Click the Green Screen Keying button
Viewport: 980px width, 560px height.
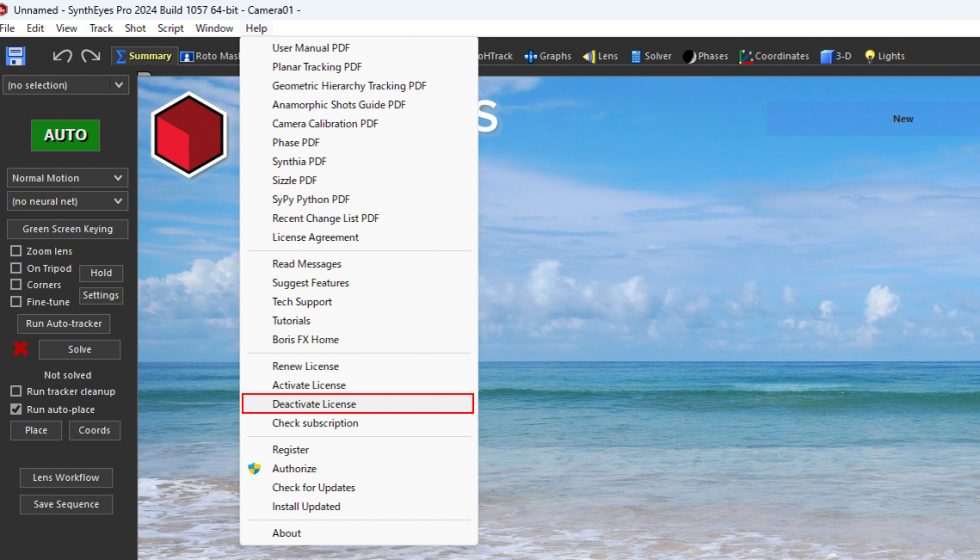pyautogui.click(x=68, y=229)
